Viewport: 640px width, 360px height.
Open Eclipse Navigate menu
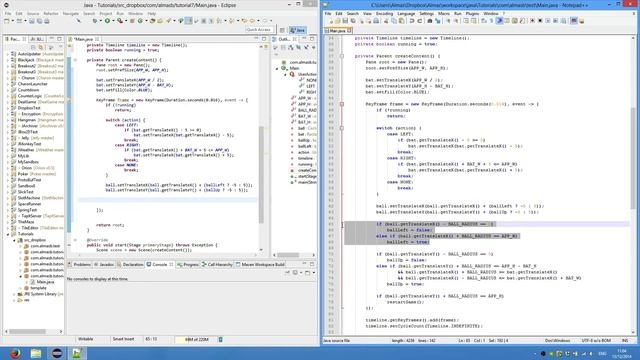point(71,13)
